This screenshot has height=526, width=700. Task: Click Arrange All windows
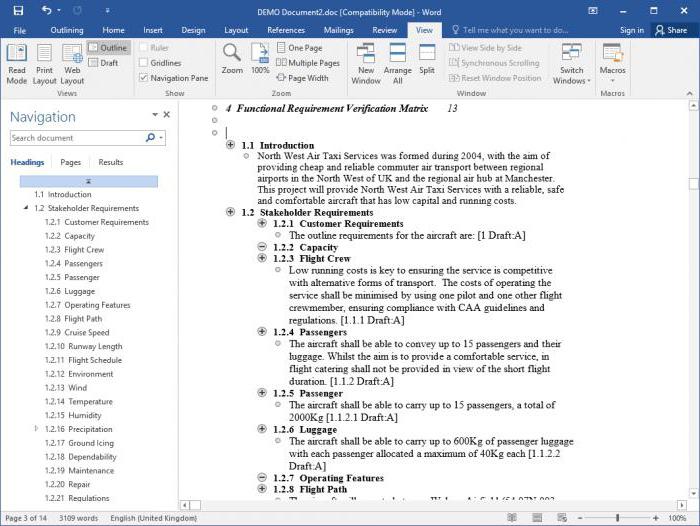(397, 64)
